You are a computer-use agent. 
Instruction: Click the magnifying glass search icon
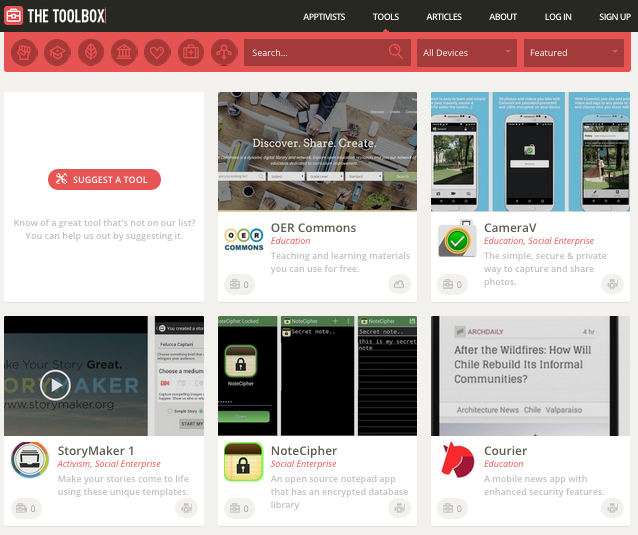pyautogui.click(x=395, y=52)
